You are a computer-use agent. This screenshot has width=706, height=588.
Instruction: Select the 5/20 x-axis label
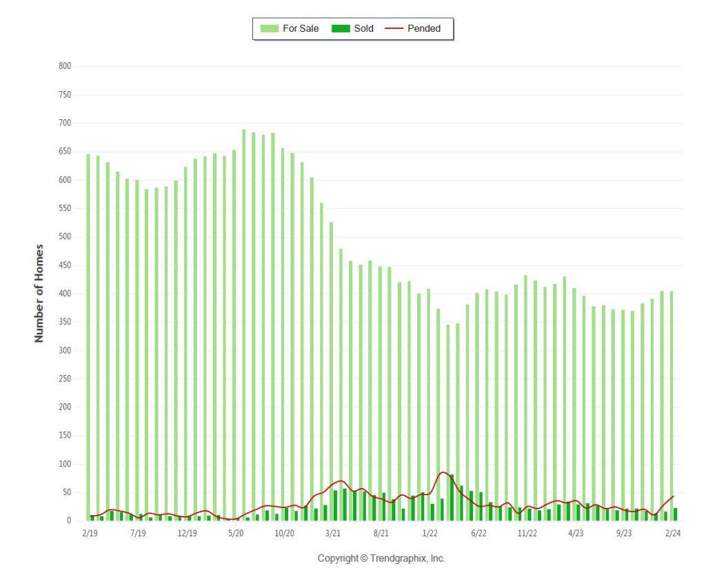[236, 533]
